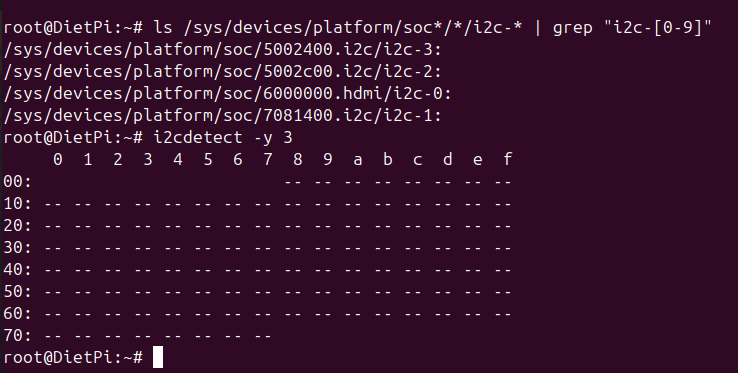Screen dimensions: 738x373
Task: Click the 6000000.hdmi/i2c-0 path line
Action: point(227,93)
